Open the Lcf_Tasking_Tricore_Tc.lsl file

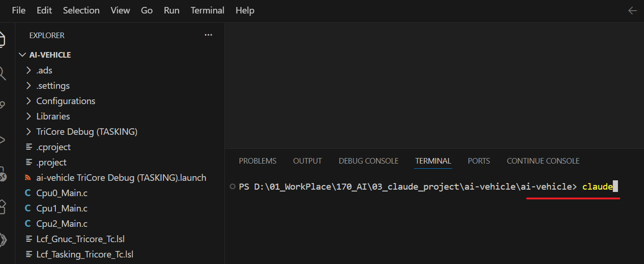pyautogui.click(x=85, y=254)
